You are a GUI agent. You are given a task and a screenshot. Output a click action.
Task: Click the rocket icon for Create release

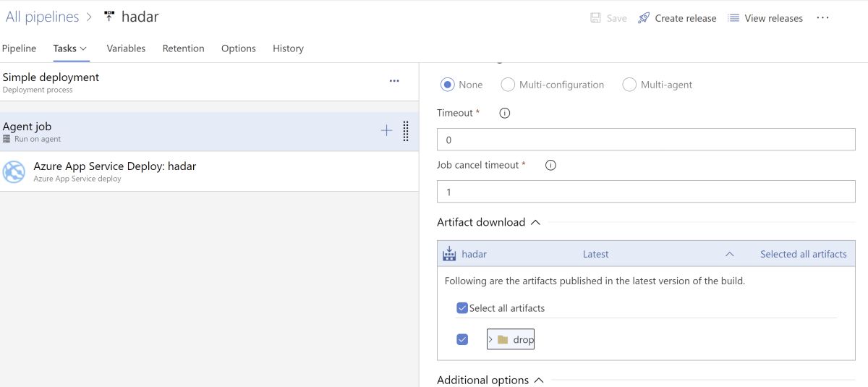[x=644, y=18]
